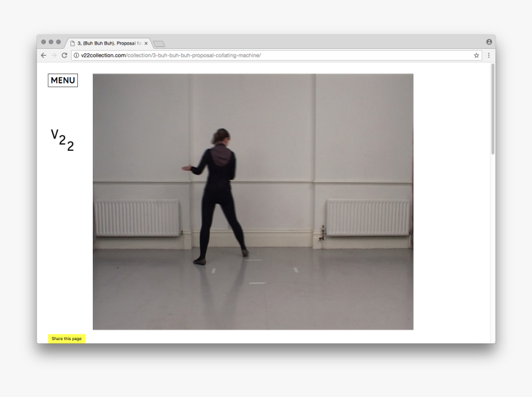Open the Chrome profile icon
532x397 pixels.
tap(489, 42)
